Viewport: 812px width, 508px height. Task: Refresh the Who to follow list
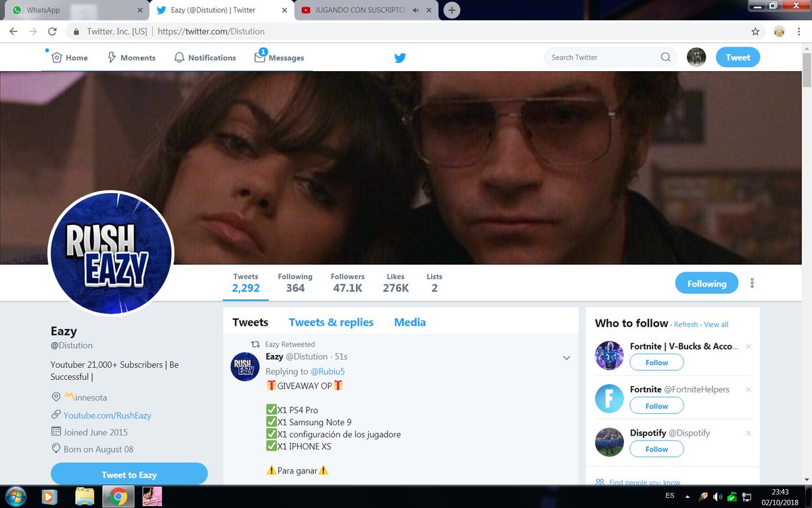[x=685, y=324]
